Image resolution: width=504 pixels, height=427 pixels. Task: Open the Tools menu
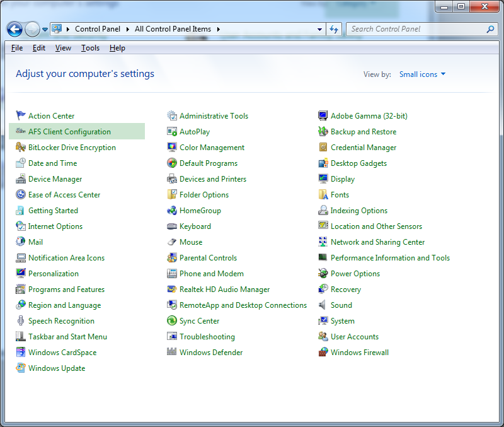point(90,48)
